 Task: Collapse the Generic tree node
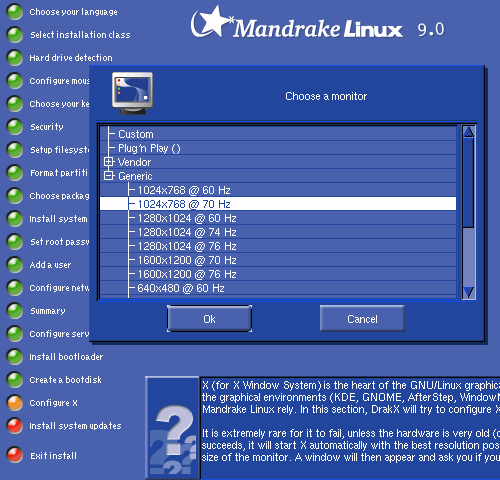(109, 176)
